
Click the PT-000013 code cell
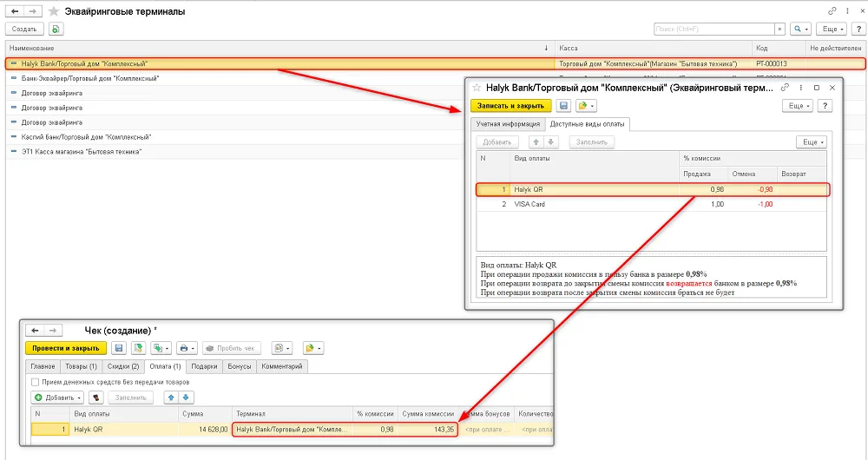click(779, 63)
